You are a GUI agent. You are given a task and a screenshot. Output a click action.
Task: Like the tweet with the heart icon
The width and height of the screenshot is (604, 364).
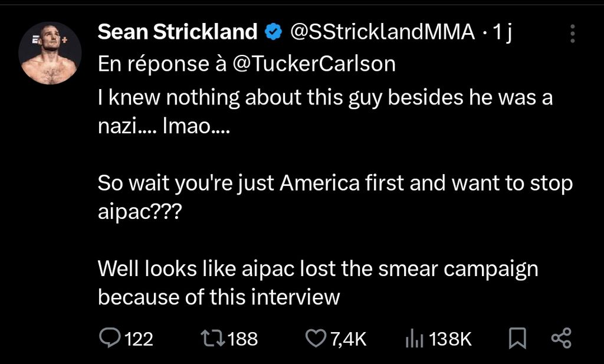click(x=316, y=338)
